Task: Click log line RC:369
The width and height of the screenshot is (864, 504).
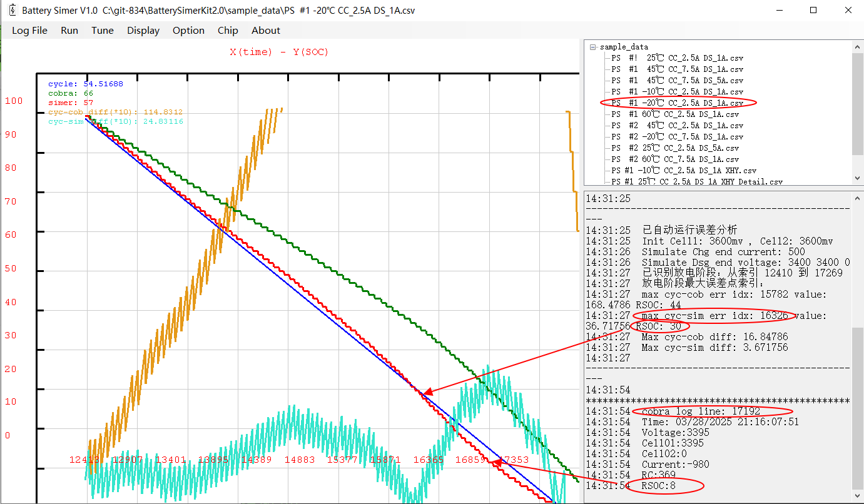Action: [631, 475]
